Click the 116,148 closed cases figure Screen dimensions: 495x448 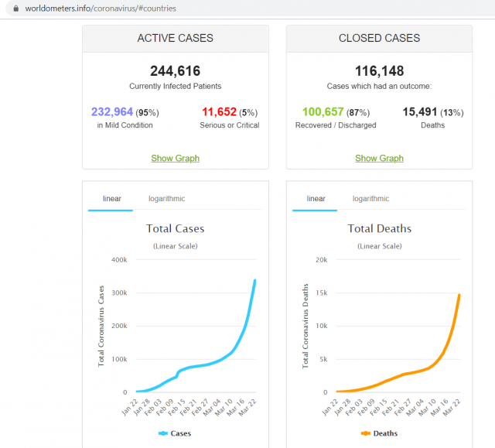pos(379,71)
